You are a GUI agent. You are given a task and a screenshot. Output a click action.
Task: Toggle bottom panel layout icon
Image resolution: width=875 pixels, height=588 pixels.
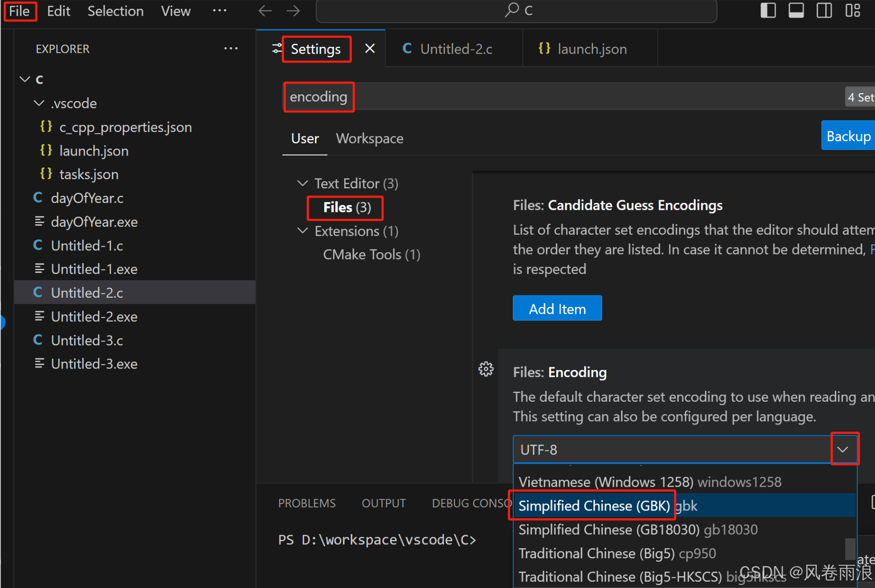pyautogui.click(x=796, y=10)
